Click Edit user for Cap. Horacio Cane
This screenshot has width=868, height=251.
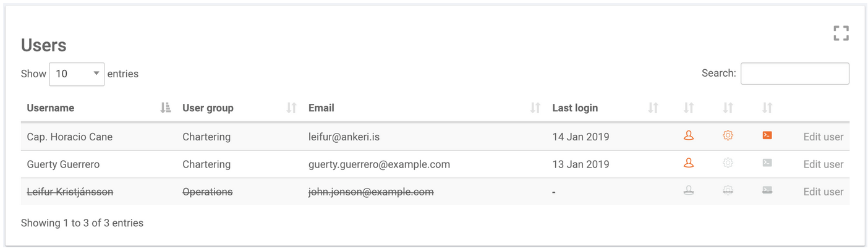coord(823,137)
